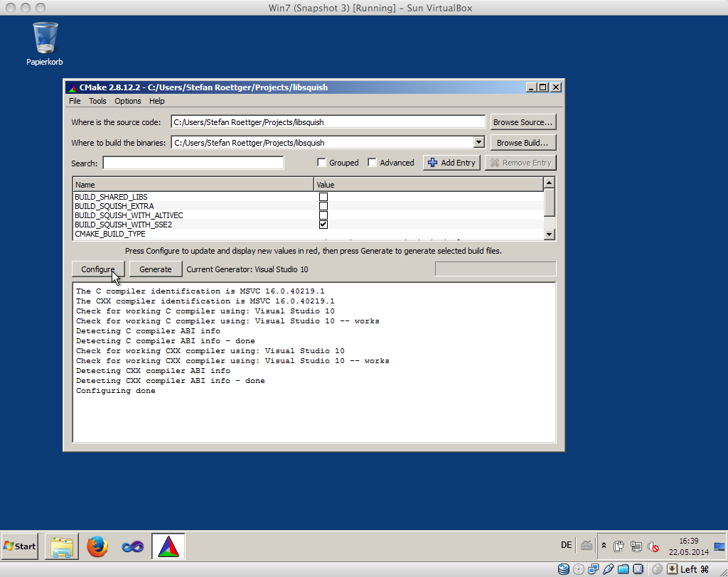Open the Papierkorb recycle bin icon

(45, 44)
